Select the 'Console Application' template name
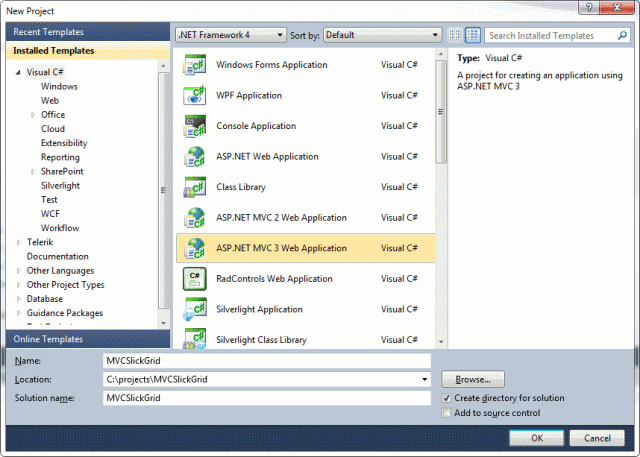 pos(256,126)
